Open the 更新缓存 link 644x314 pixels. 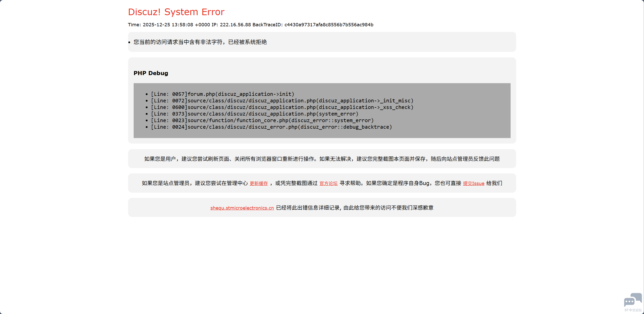tap(259, 183)
